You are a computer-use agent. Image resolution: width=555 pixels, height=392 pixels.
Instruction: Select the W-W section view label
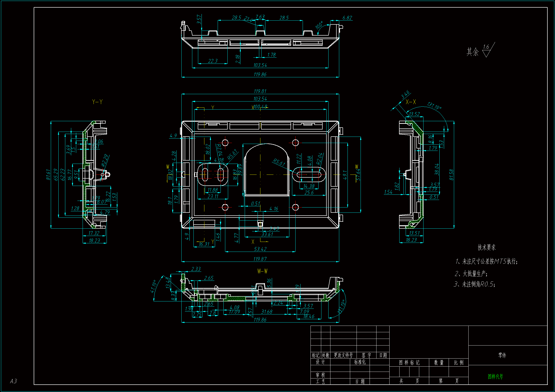pyautogui.click(x=262, y=271)
